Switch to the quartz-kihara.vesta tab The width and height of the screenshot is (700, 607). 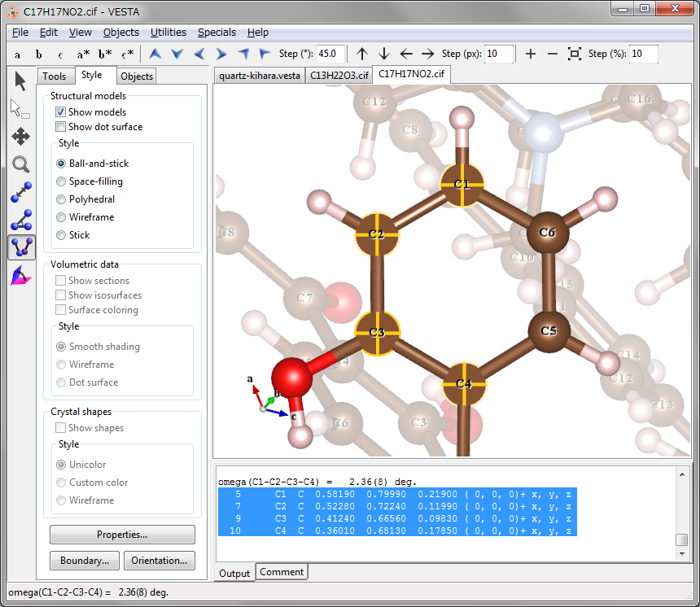(x=260, y=76)
